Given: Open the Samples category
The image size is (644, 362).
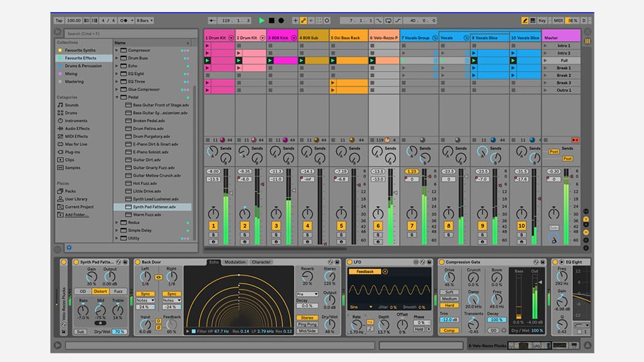Looking at the screenshot, I should pyautogui.click(x=72, y=168).
